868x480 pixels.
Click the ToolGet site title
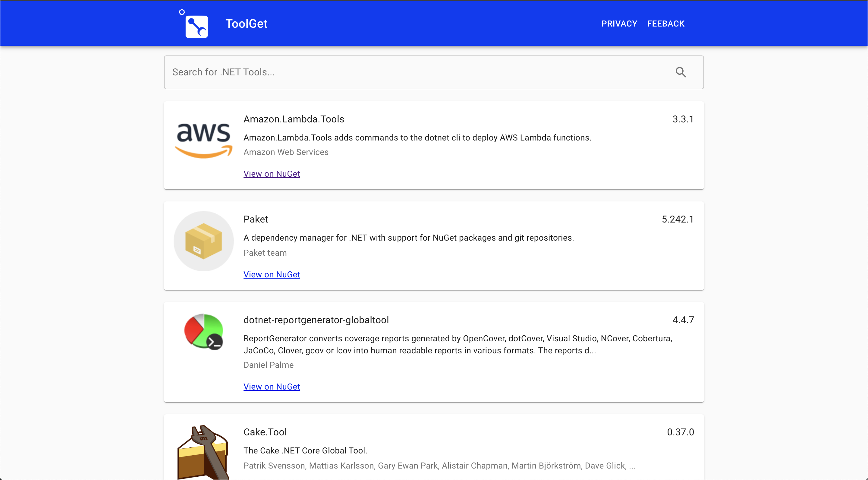246,24
